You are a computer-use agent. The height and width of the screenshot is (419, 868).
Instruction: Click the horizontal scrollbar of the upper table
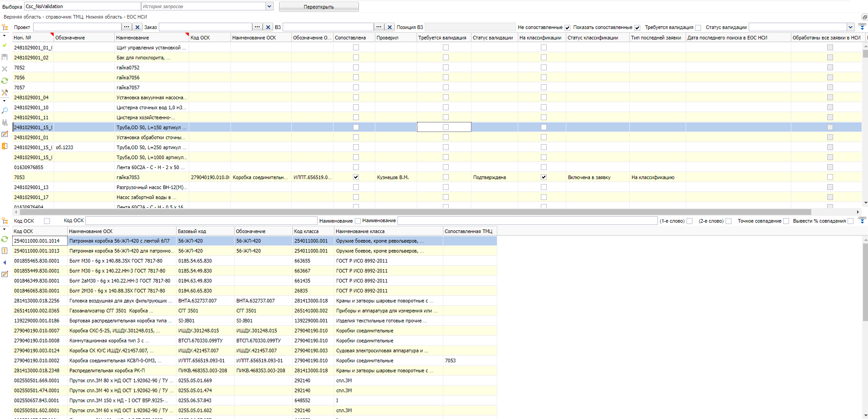(415, 212)
